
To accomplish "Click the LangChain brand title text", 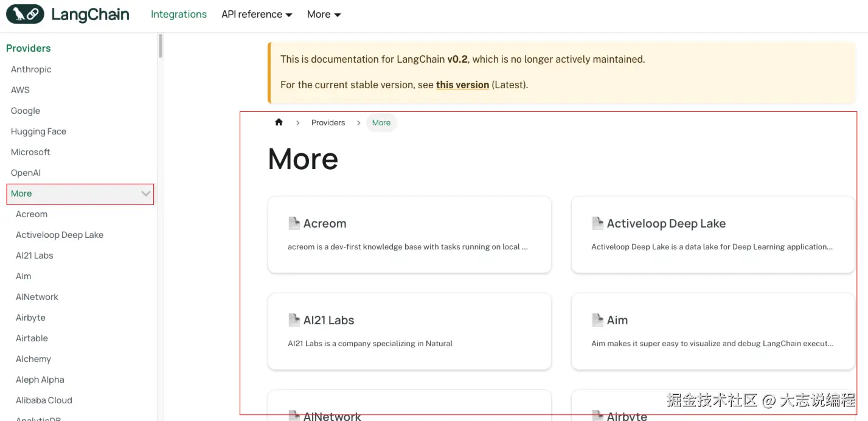I will 90,15.
